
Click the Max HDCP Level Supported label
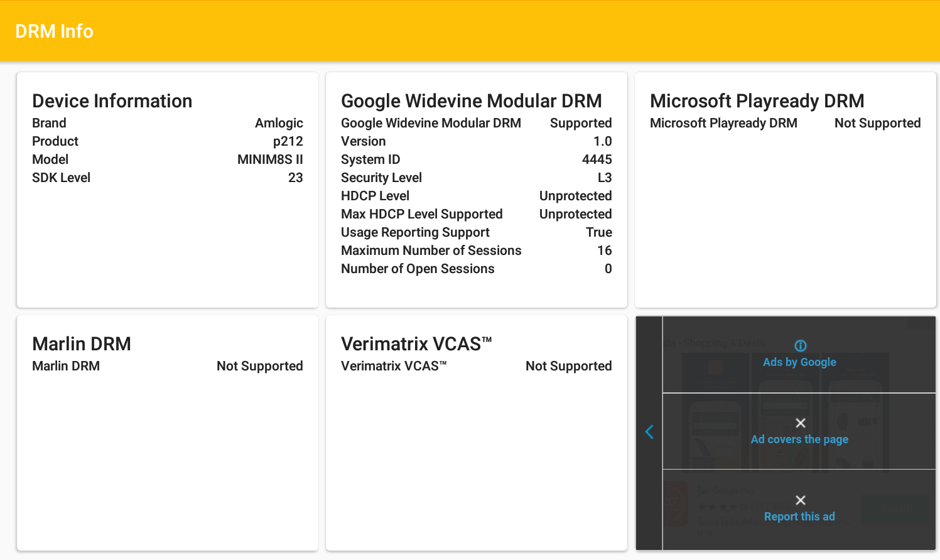pos(422,214)
